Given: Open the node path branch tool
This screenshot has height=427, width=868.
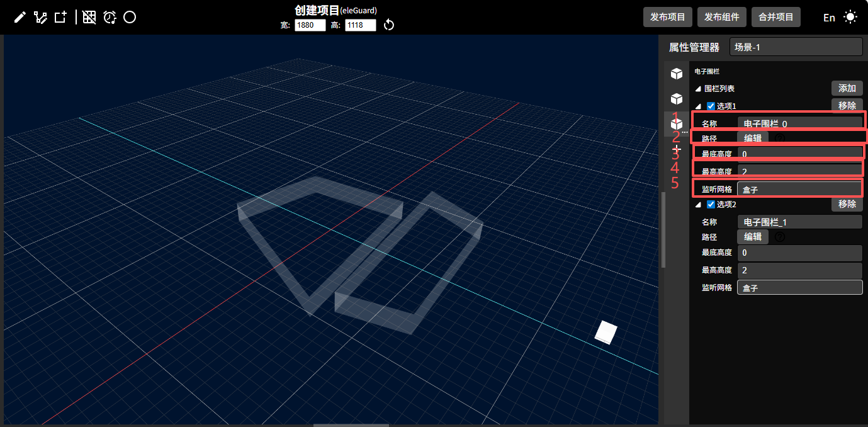Looking at the screenshot, I should click(x=40, y=17).
